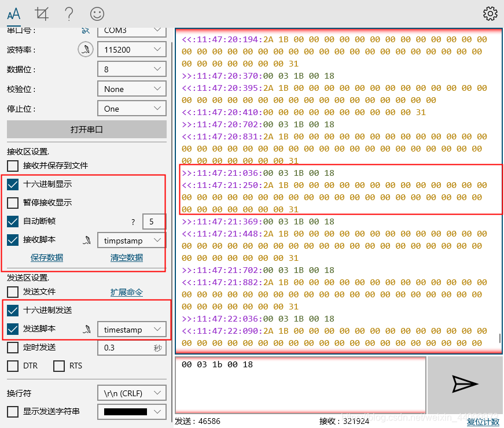Click the received count 接收: 321924
This screenshot has width=504, height=428.
(344, 421)
